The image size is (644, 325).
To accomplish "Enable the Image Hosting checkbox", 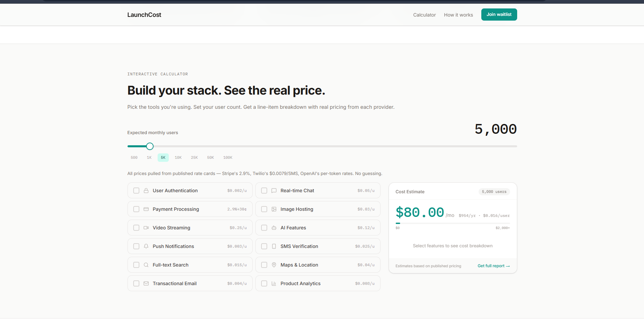I will pyautogui.click(x=264, y=209).
